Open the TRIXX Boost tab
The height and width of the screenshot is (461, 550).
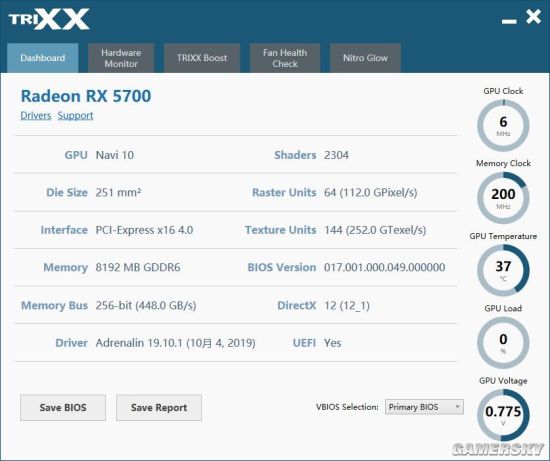pos(202,58)
